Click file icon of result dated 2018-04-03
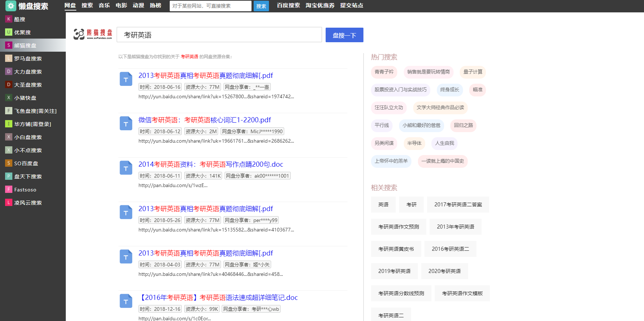The height and width of the screenshot is (321, 644). click(x=126, y=257)
